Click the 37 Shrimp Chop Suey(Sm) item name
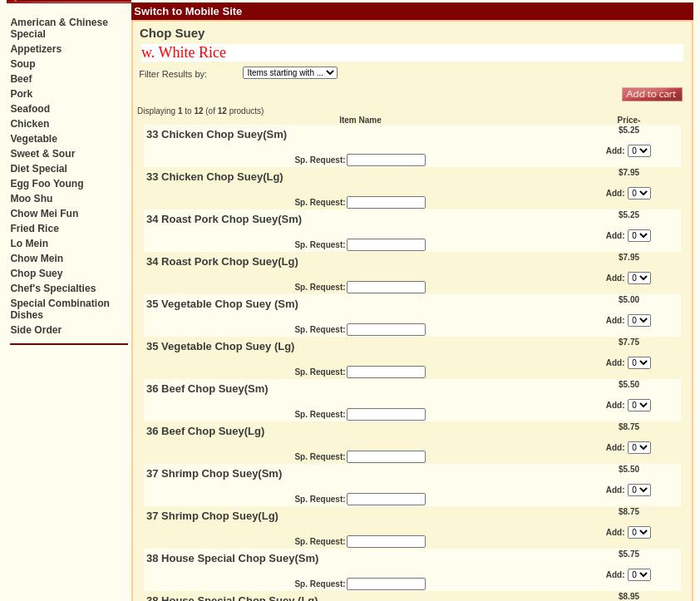700x601 pixels. [214, 474]
